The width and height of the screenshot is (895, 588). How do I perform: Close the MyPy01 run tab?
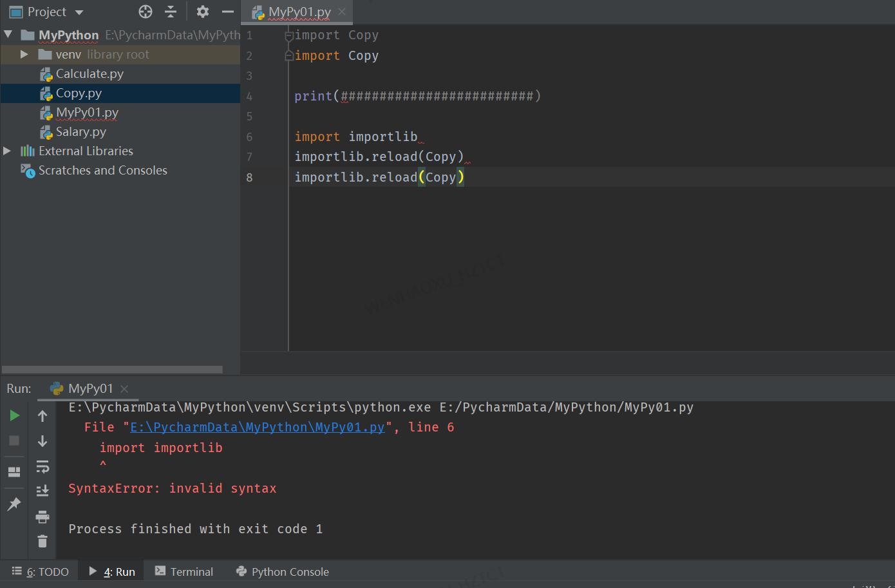(124, 388)
